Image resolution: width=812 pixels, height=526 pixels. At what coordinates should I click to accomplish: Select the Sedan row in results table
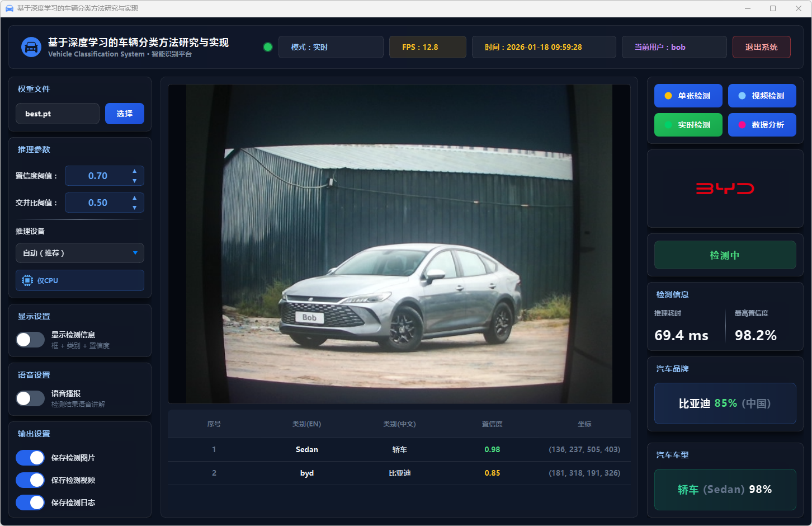[399, 449]
